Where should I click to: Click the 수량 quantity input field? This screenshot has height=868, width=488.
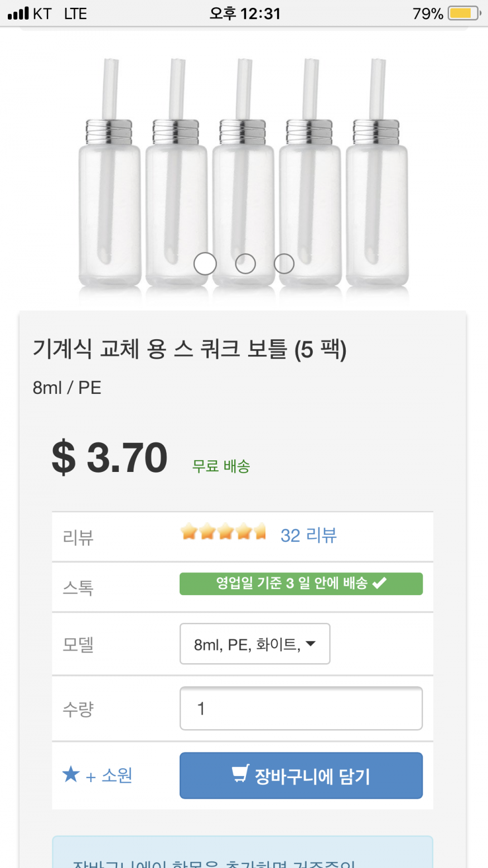pyautogui.click(x=301, y=708)
